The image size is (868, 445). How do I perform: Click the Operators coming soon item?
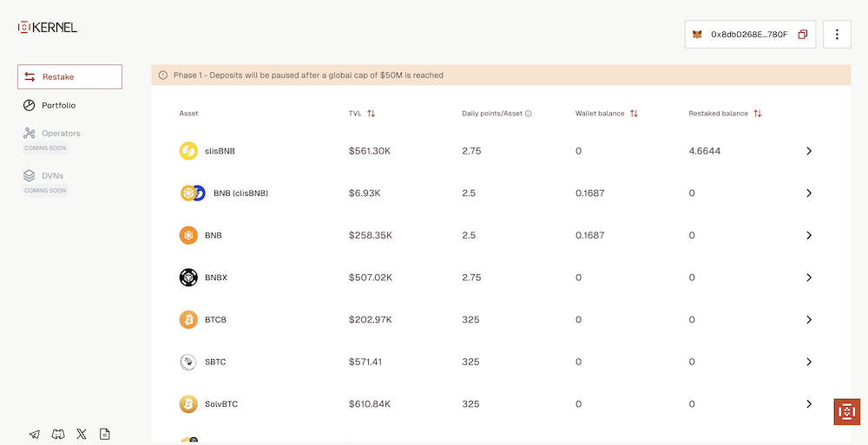(x=61, y=134)
